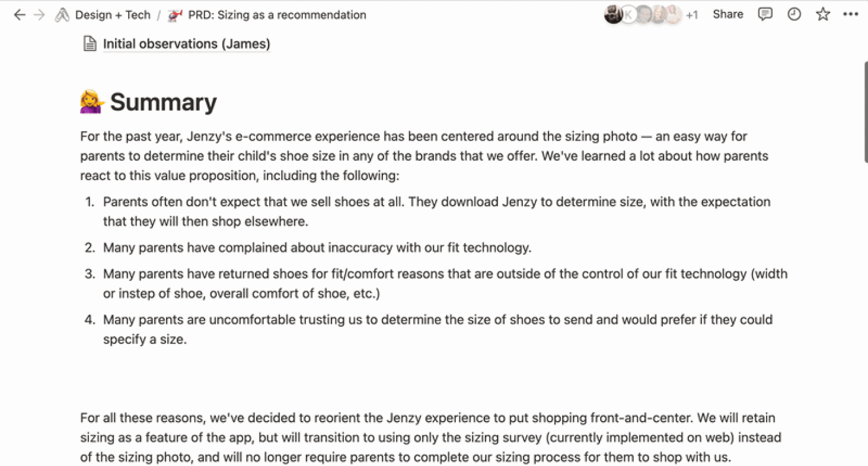Image resolution: width=868 pixels, height=466 pixels.
Task: Open the three-dot page menu
Action: point(851,15)
